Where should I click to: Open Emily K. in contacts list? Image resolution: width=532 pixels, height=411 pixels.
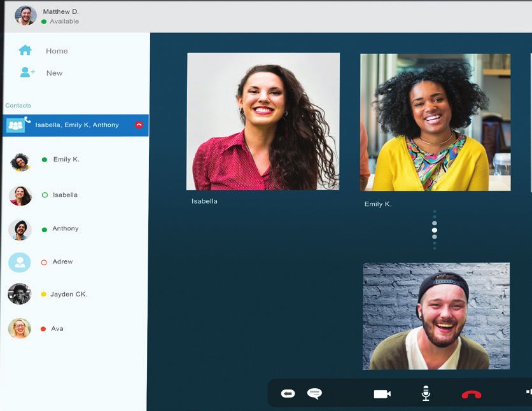pos(66,159)
